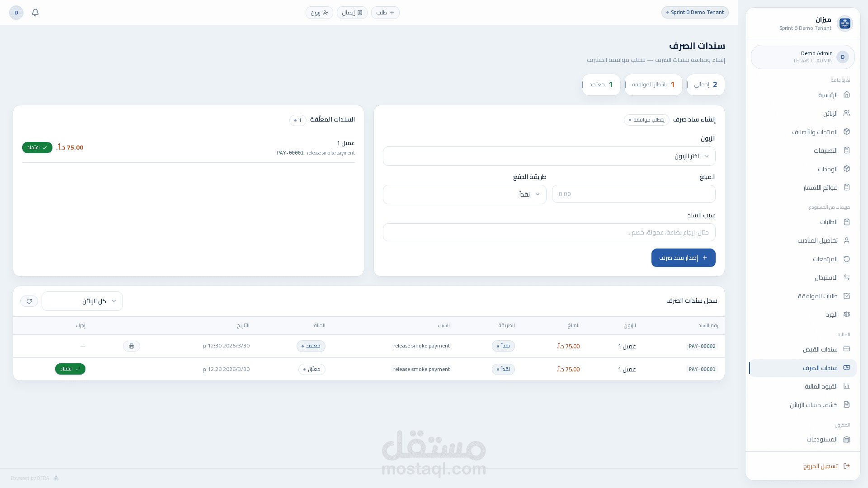Click the المستودعات warehouse icon
The image size is (868, 488).
pos(847,439)
